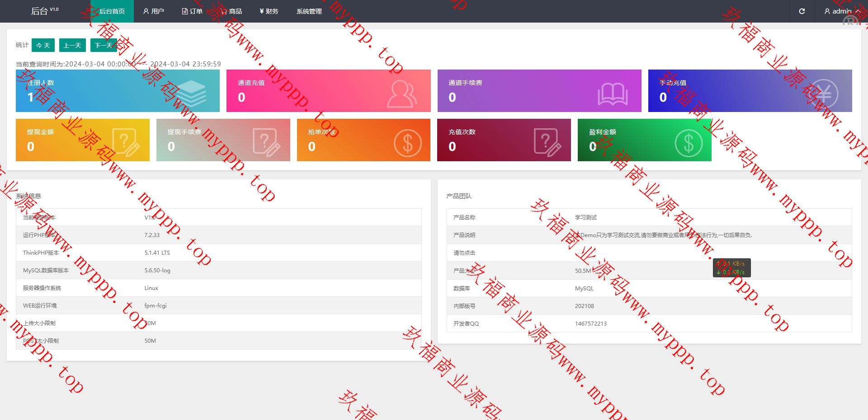Click the network speed monitor widget
Image resolution: width=868 pixels, height=420 pixels.
tap(731, 268)
